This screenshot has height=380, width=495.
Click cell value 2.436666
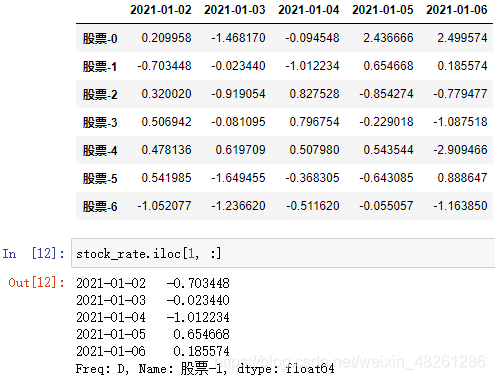(x=388, y=38)
